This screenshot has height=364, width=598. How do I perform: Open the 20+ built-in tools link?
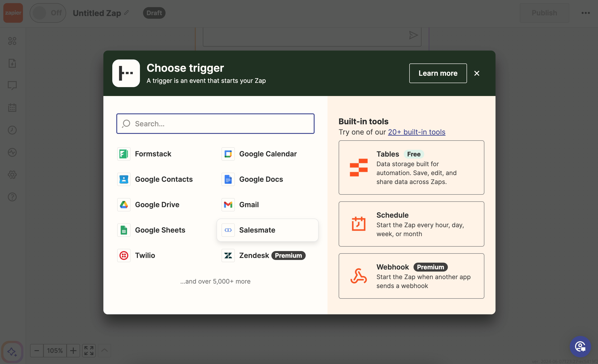tap(416, 132)
